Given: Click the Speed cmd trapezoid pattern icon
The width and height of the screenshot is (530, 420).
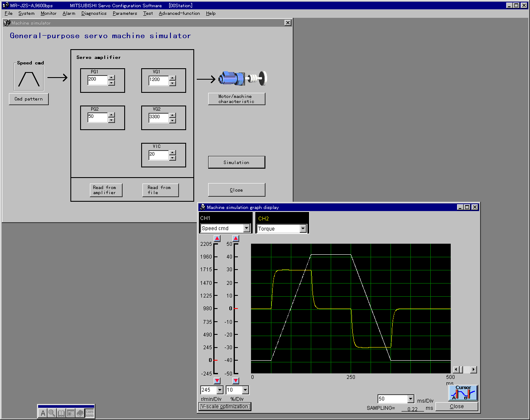Looking at the screenshot, I should (x=29, y=79).
